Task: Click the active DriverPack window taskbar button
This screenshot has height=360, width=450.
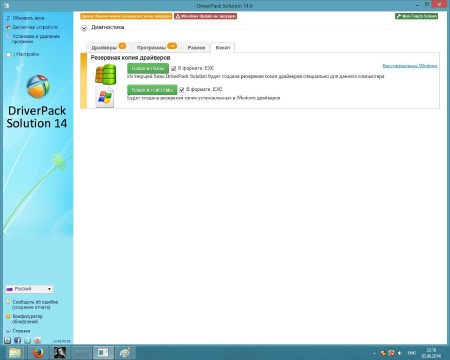Action: 103,353
